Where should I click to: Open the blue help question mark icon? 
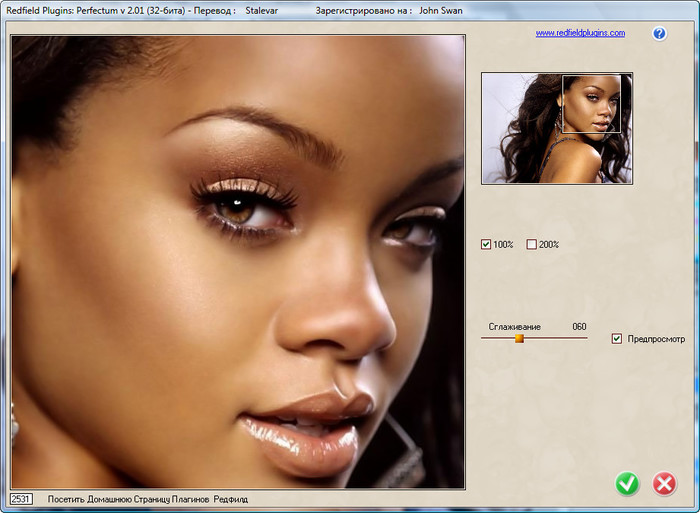point(659,33)
